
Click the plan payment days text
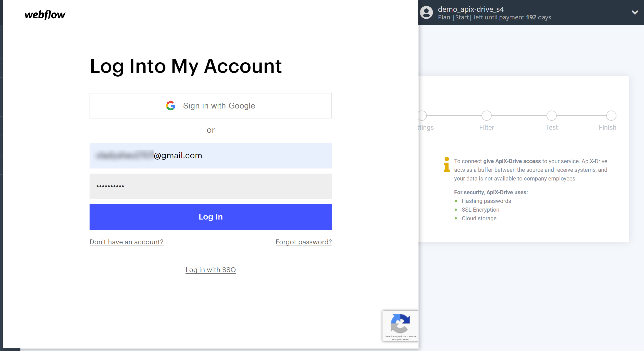[494, 17]
